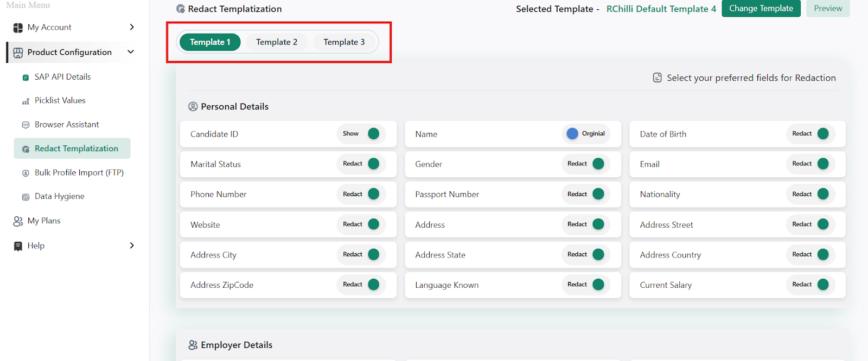Click the Picklist Values chart icon
Screen dimensions: 868x361
pyautogui.click(x=25, y=101)
